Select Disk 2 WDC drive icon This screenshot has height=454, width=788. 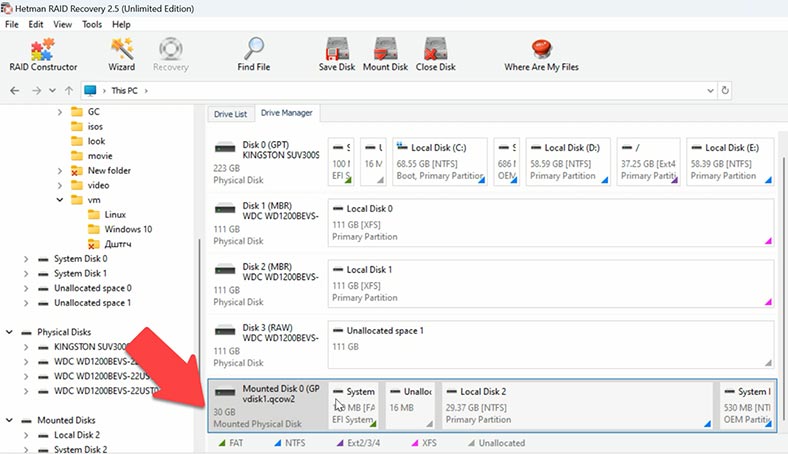coord(225,270)
